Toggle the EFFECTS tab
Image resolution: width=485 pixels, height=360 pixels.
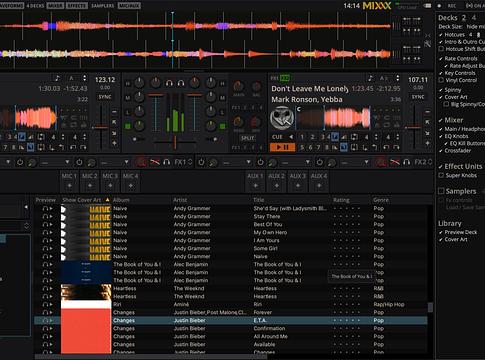tap(77, 6)
